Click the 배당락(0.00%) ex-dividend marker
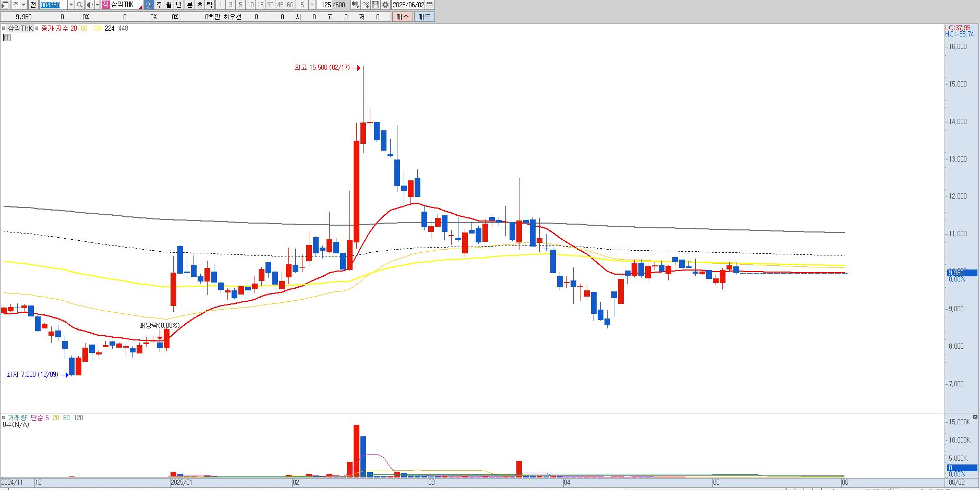980x490 pixels. pyautogui.click(x=159, y=325)
